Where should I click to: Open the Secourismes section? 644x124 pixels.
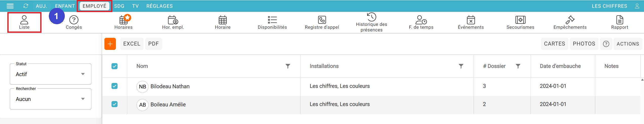tap(520, 22)
